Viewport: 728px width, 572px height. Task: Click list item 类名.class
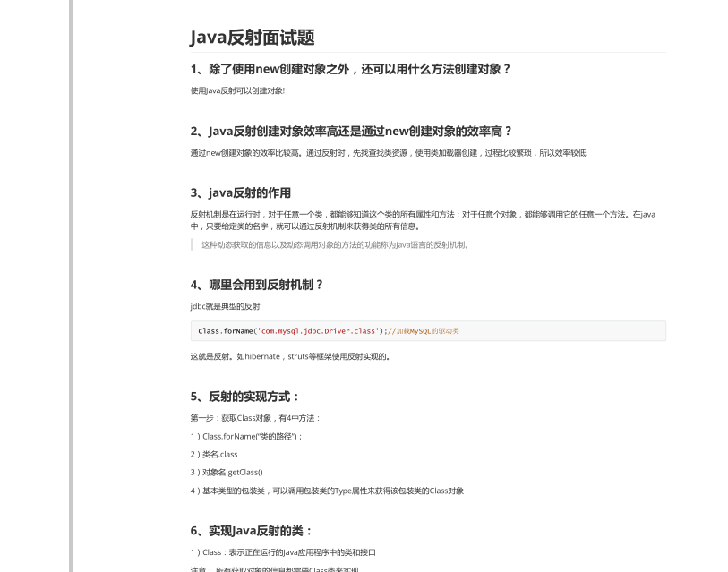(x=213, y=454)
